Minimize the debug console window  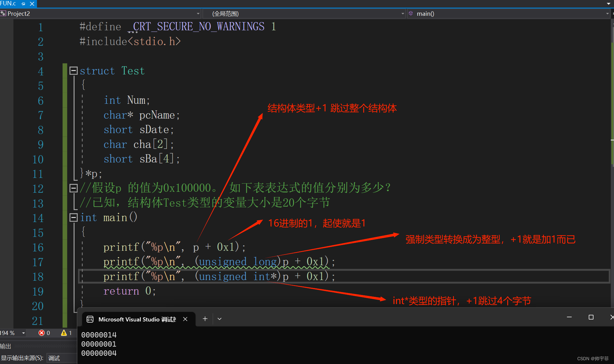pos(569,317)
